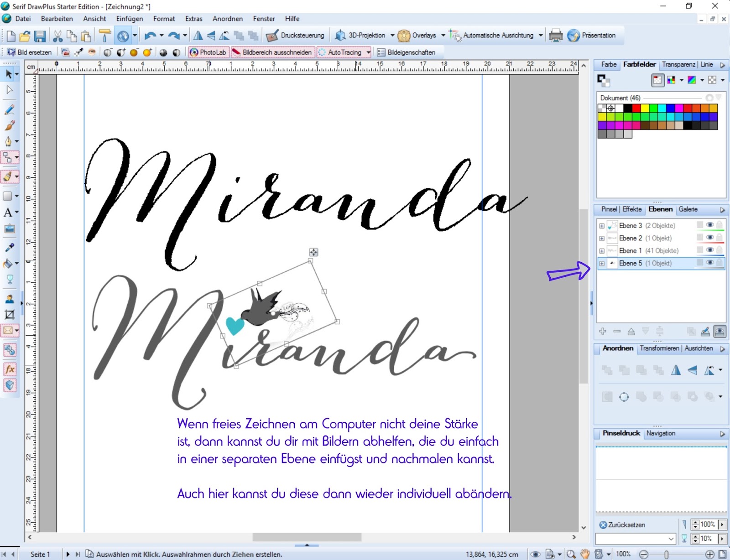The width and height of the screenshot is (730, 560).
Task: Open the AutoTracing dropdown arrow
Action: (368, 52)
